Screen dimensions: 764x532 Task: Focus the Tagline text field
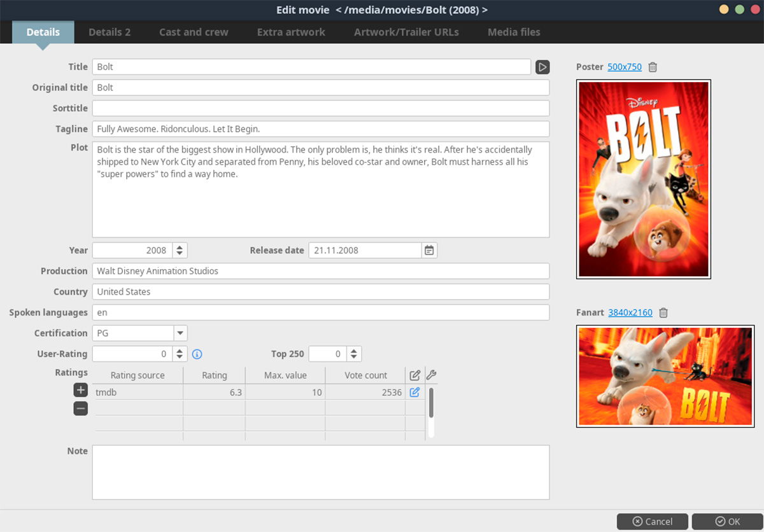click(x=321, y=129)
